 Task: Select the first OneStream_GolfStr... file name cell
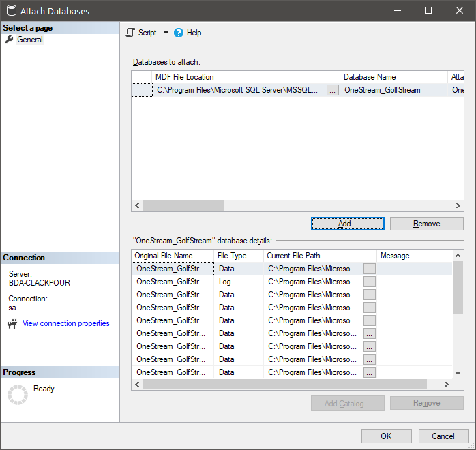(173, 269)
